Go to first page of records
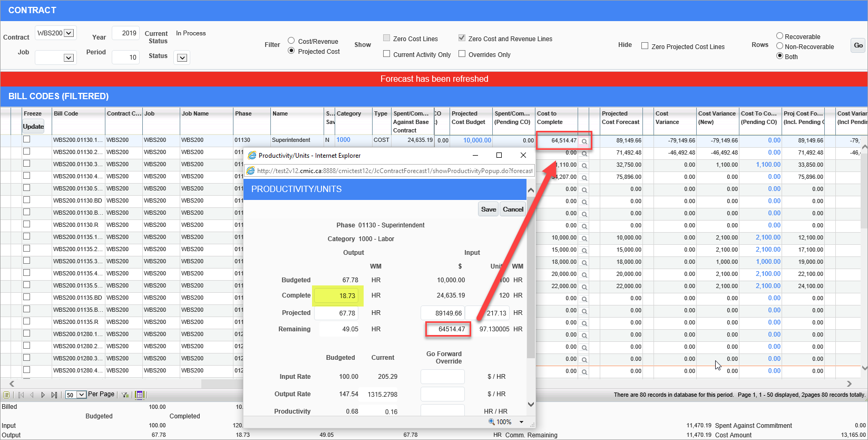The width and height of the screenshot is (868, 440). pos(21,395)
